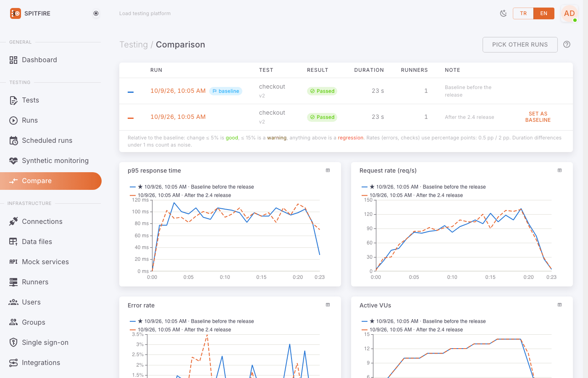Toggle After 2.4 release series in Error rate legend
This screenshot has height=378, width=588.
pos(181,330)
